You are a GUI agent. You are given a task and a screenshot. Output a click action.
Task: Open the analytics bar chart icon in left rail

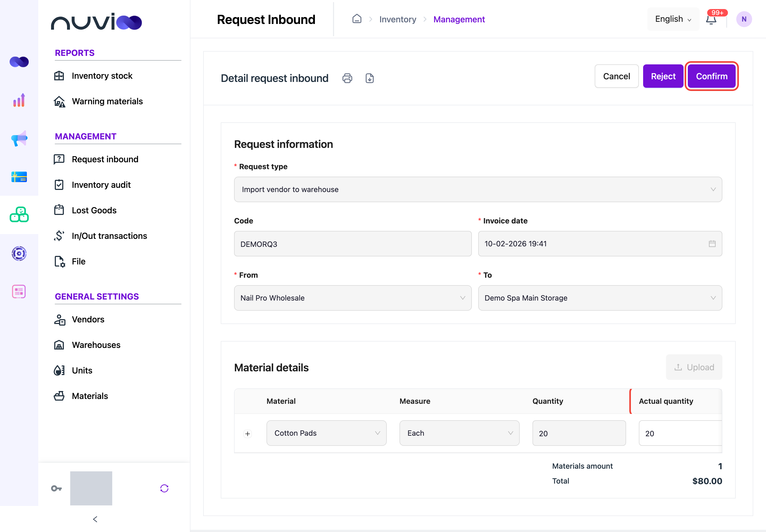pyautogui.click(x=19, y=100)
